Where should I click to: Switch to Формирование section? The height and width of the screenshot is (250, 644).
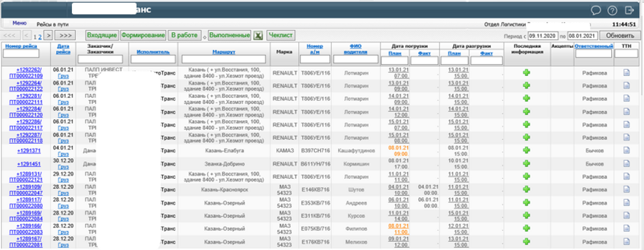pyautogui.click(x=143, y=36)
